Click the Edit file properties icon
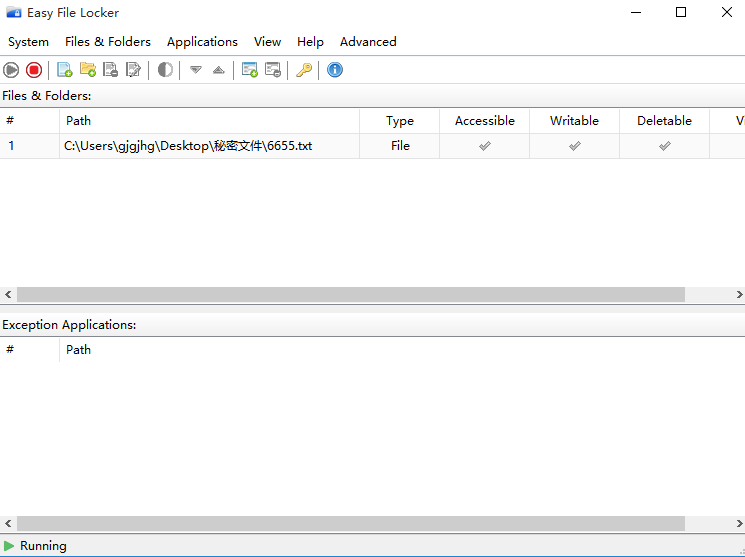The width and height of the screenshot is (745, 557). [134, 70]
